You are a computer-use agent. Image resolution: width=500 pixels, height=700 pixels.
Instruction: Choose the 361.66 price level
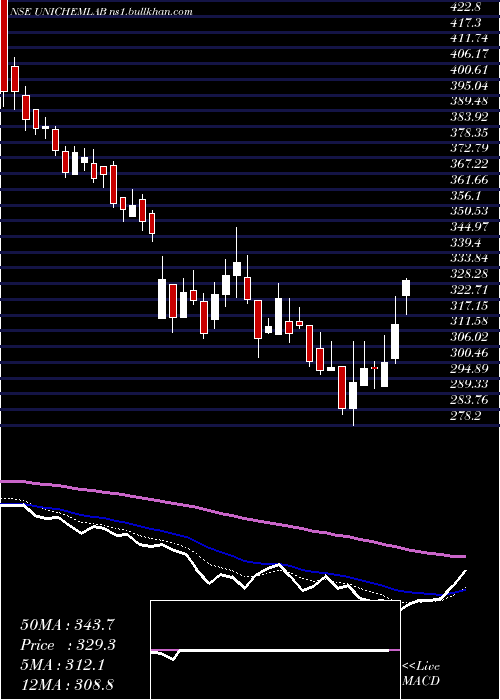click(x=470, y=179)
